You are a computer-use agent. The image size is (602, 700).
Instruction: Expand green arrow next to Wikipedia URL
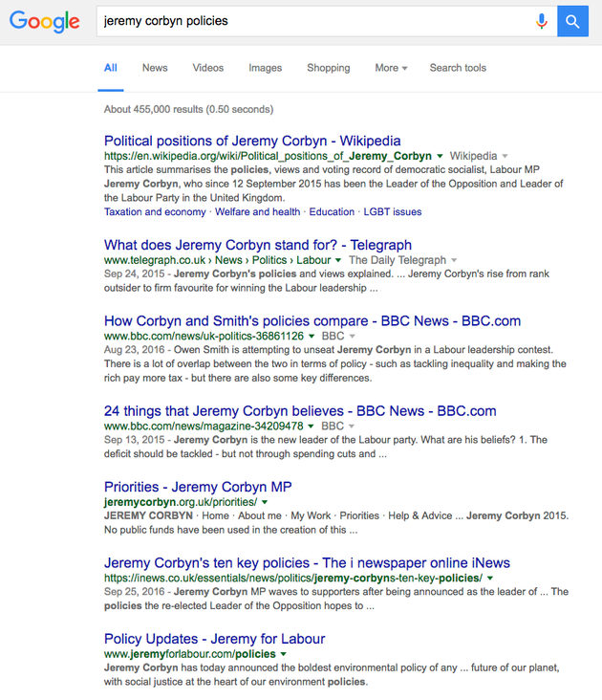(x=440, y=156)
